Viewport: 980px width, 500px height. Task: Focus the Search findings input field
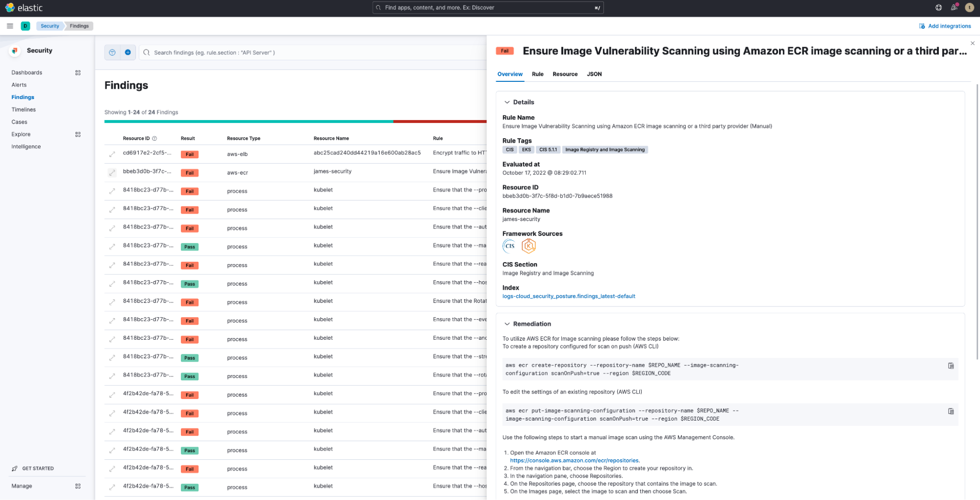[x=314, y=52]
